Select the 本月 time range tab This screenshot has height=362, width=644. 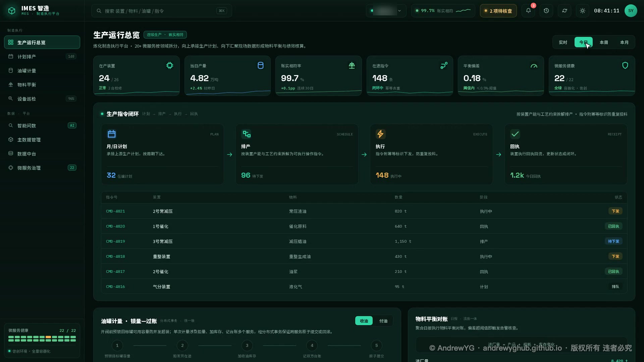click(624, 42)
